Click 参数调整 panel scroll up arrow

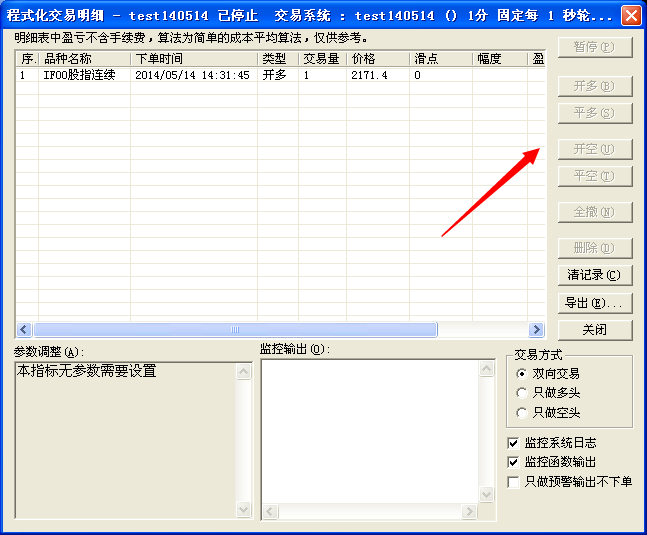(243, 372)
